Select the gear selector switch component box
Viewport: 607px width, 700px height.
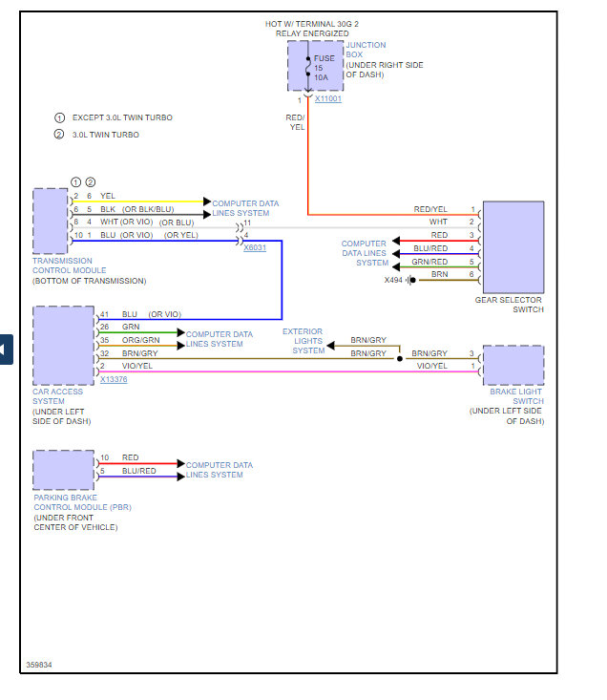(x=513, y=247)
